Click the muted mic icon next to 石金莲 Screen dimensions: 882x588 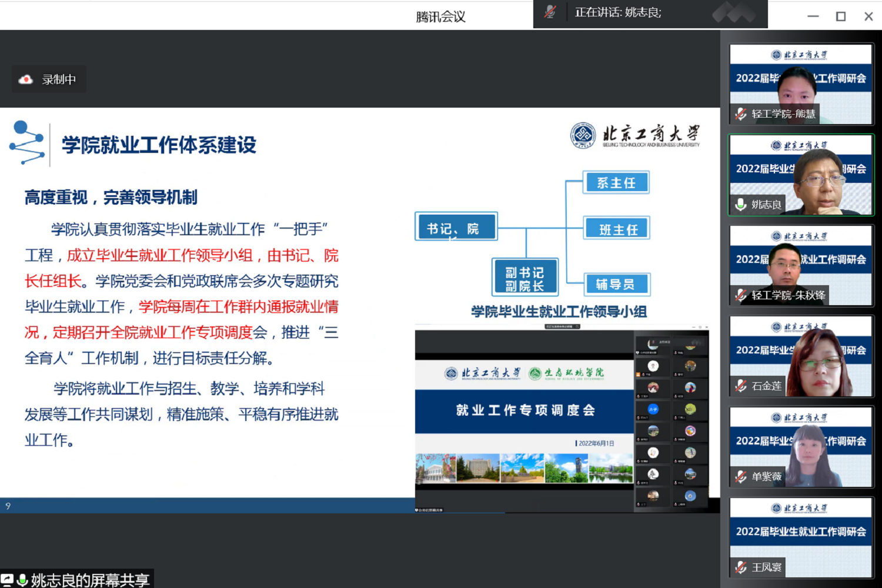(x=741, y=386)
